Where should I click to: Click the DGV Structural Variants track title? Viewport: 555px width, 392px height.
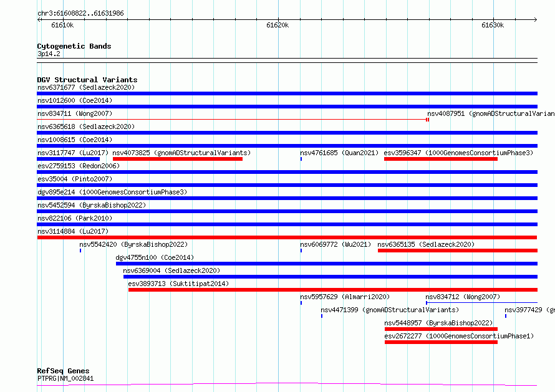(x=87, y=80)
